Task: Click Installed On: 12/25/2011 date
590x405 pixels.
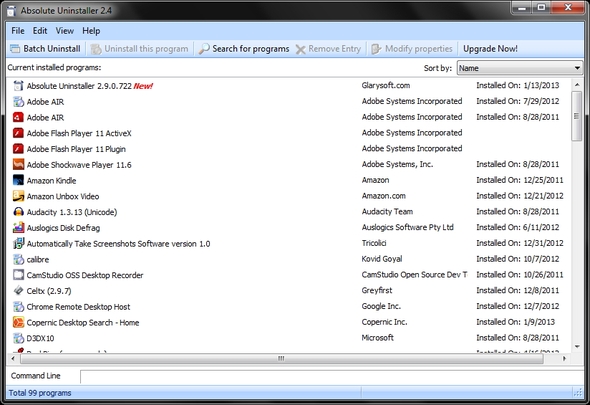Action: [520, 180]
